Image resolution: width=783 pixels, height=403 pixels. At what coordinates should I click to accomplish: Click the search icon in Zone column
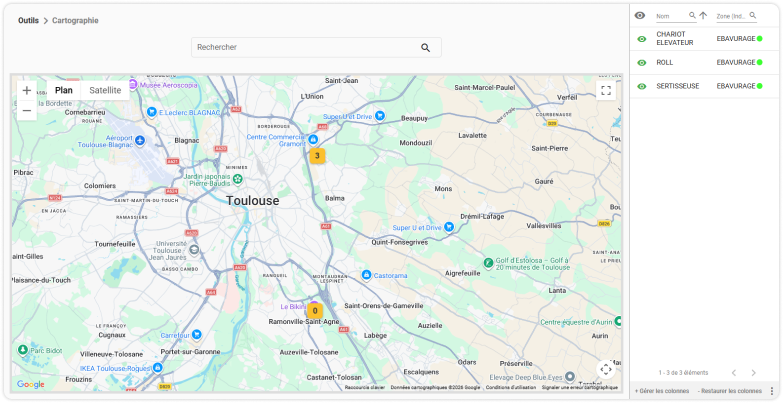(x=753, y=15)
